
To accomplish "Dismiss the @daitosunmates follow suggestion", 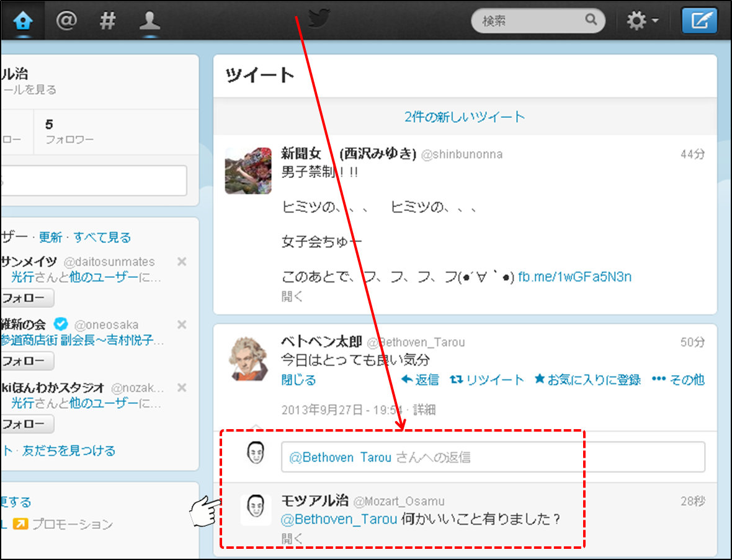I will (x=182, y=262).
